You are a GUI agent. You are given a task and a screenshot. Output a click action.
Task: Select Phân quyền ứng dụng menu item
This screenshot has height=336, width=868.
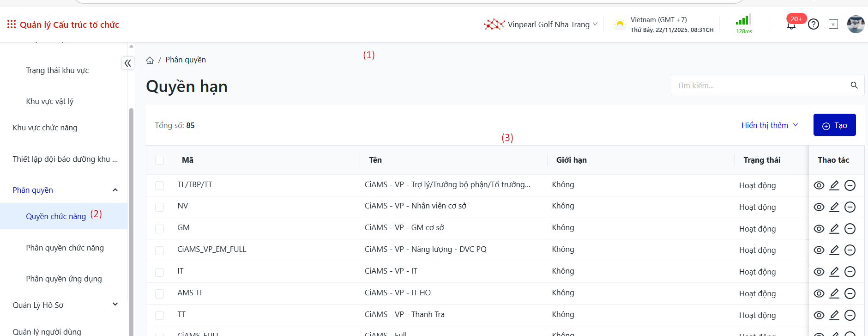[x=64, y=279]
